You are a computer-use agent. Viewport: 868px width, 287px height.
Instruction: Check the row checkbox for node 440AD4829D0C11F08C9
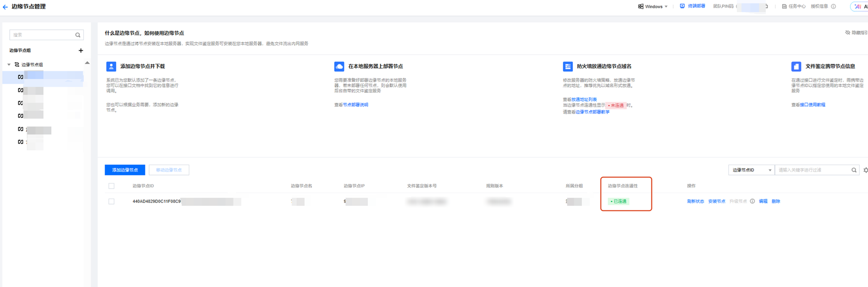tap(112, 201)
